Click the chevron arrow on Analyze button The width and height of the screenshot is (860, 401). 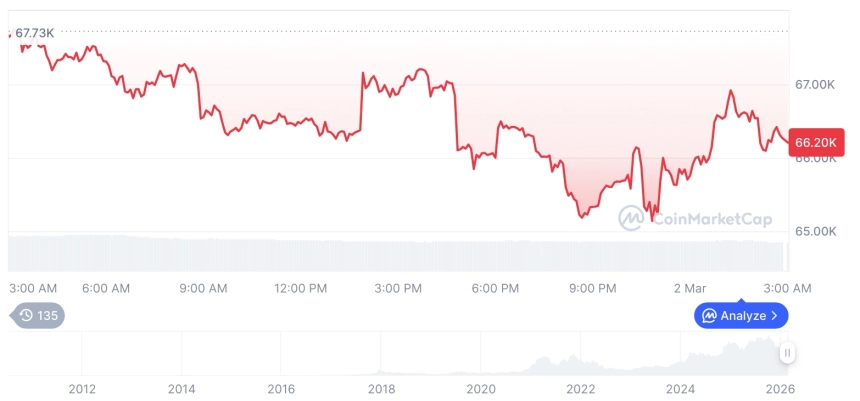(x=774, y=316)
